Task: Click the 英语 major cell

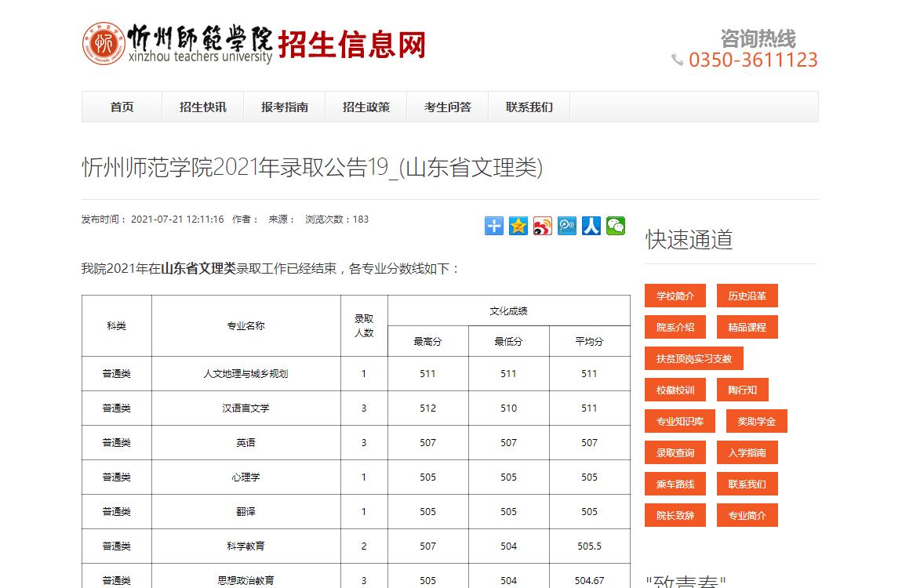Action: point(246,443)
